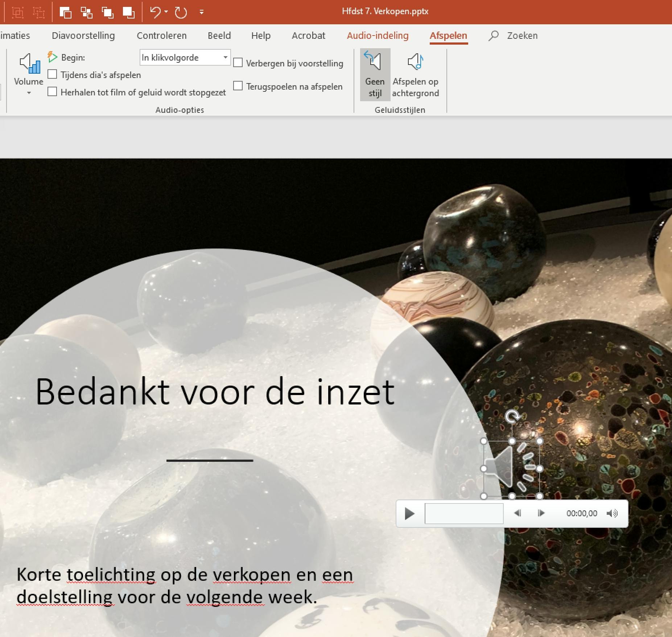Image resolution: width=672 pixels, height=637 pixels.
Task: Click the 'Korte toelichting op de verkopen' text
Action: (x=154, y=575)
